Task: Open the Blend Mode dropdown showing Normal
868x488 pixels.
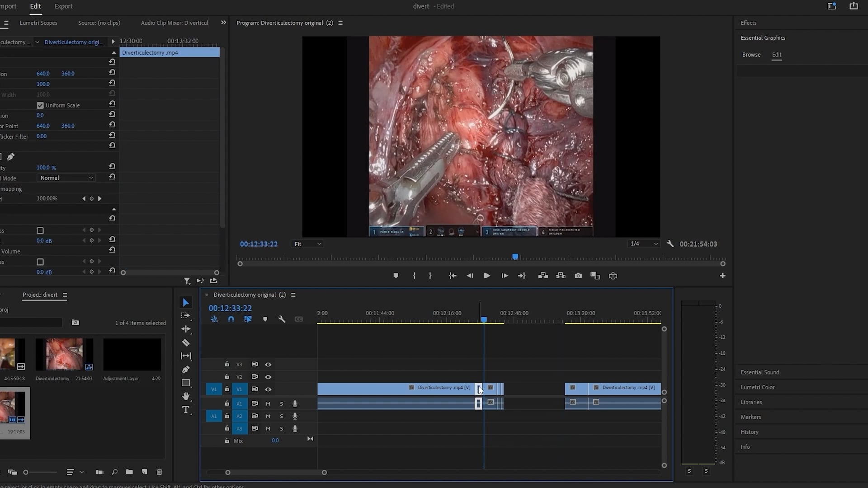Action: [x=66, y=178]
